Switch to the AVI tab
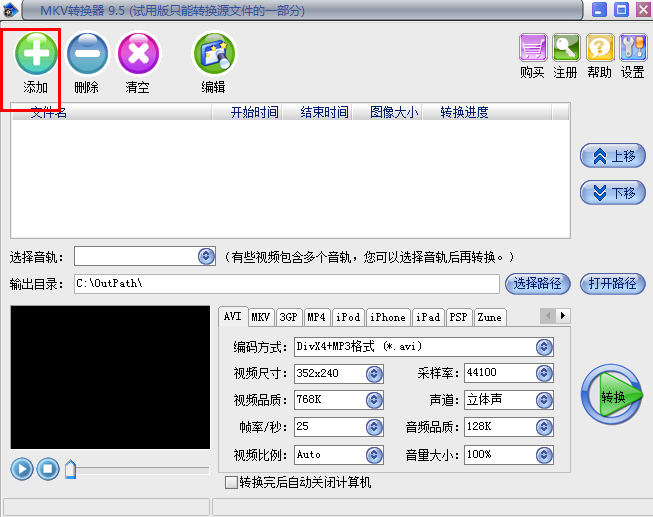The width and height of the screenshot is (653, 517). [x=233, y=317]
